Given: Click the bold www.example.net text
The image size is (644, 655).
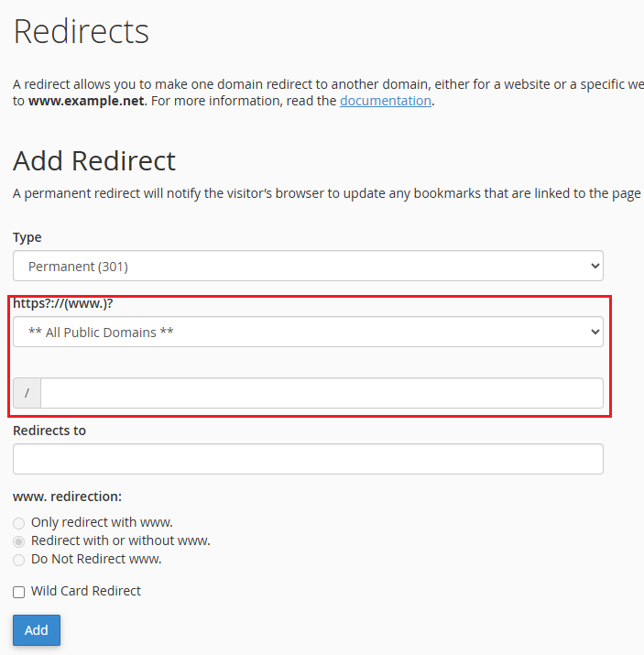Looking at the screenshot, I should point(86,101).
